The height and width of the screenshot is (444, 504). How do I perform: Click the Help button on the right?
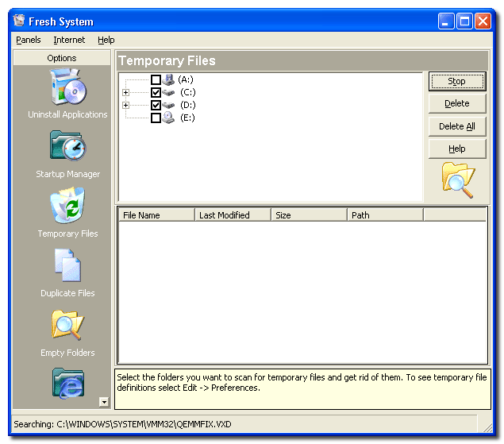(x=457, y=149)
